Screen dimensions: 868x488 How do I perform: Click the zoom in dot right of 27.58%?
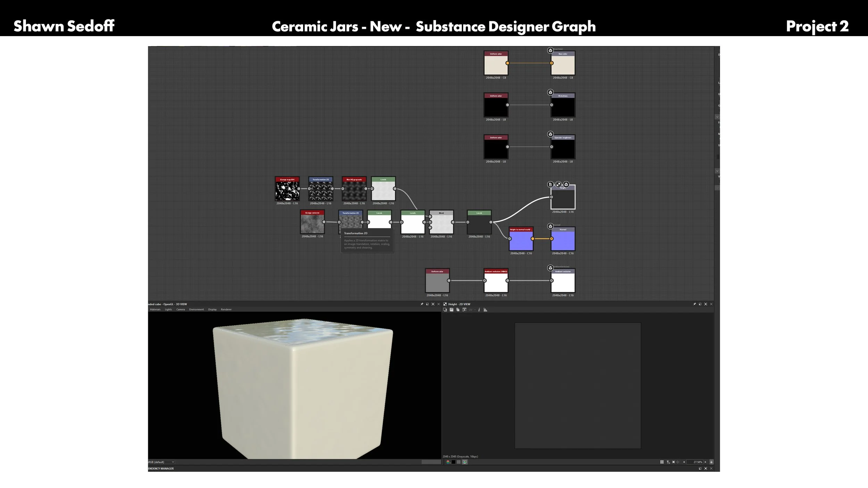(705, 462)
